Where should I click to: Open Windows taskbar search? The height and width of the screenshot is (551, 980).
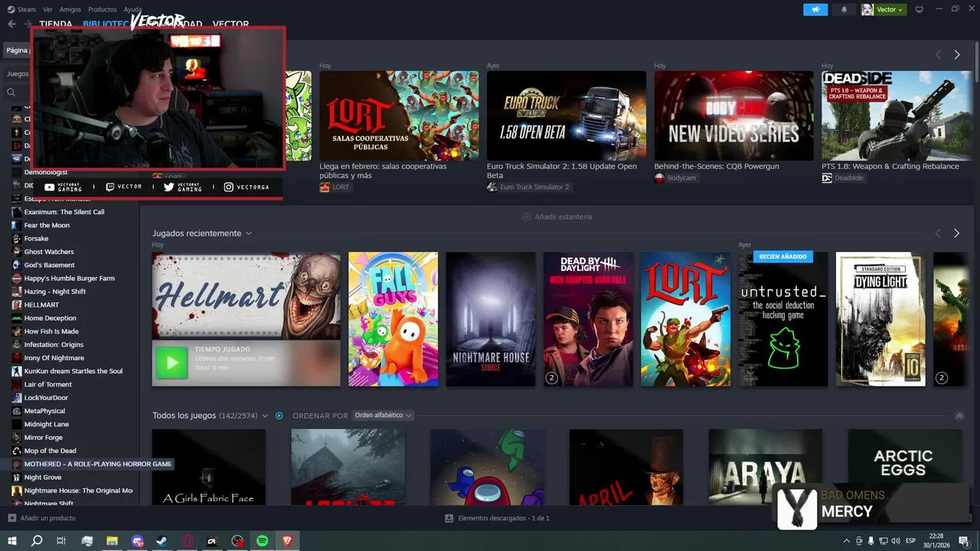(x=36, y=541)
